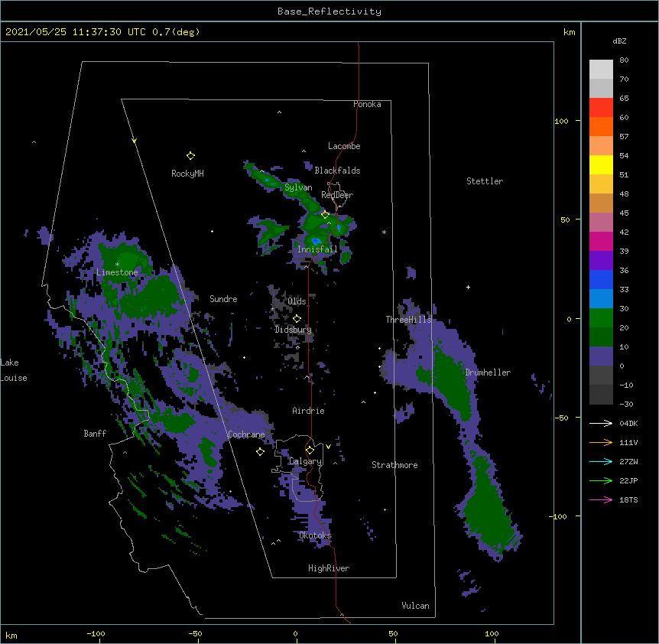This screenshot has height=644, width=659.
Task: Click the Sundre town label
Action: click(x=223, y=299)
